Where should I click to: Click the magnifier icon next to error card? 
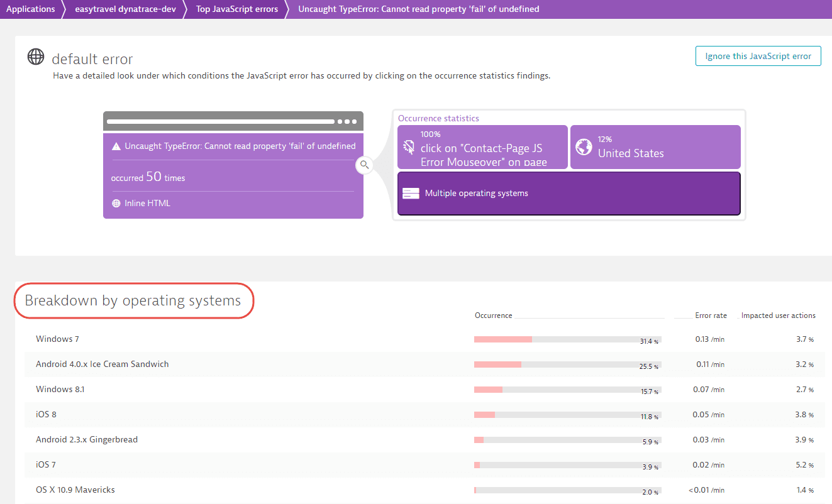point(364,165)
